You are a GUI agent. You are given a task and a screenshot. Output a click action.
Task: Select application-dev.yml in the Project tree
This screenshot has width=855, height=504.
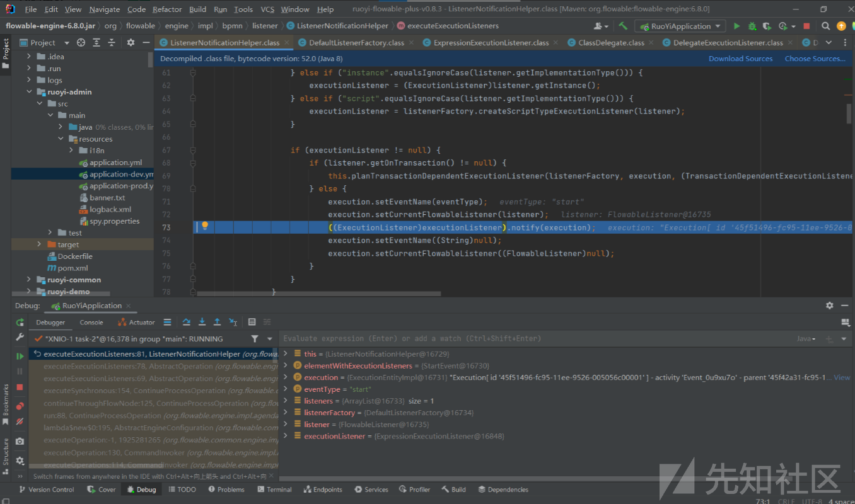point(121,175)
